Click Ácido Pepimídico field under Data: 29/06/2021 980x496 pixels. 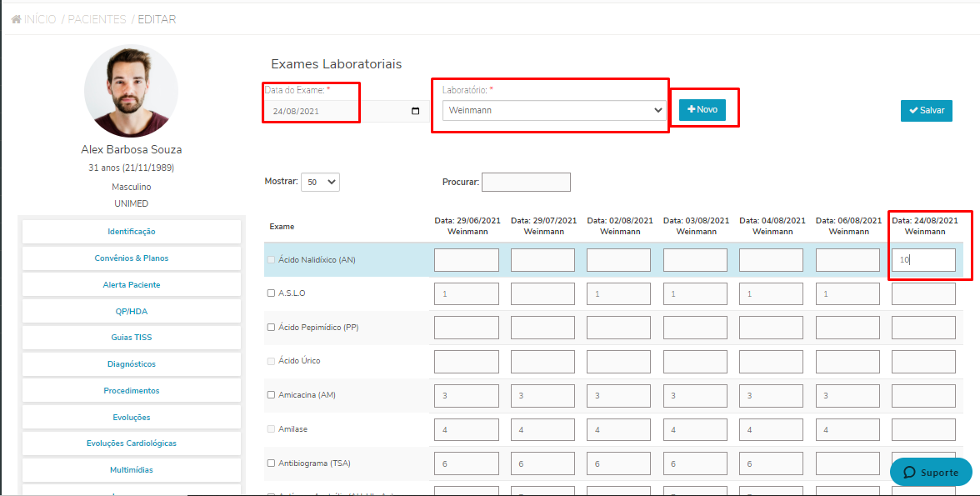tap(467, 328)
